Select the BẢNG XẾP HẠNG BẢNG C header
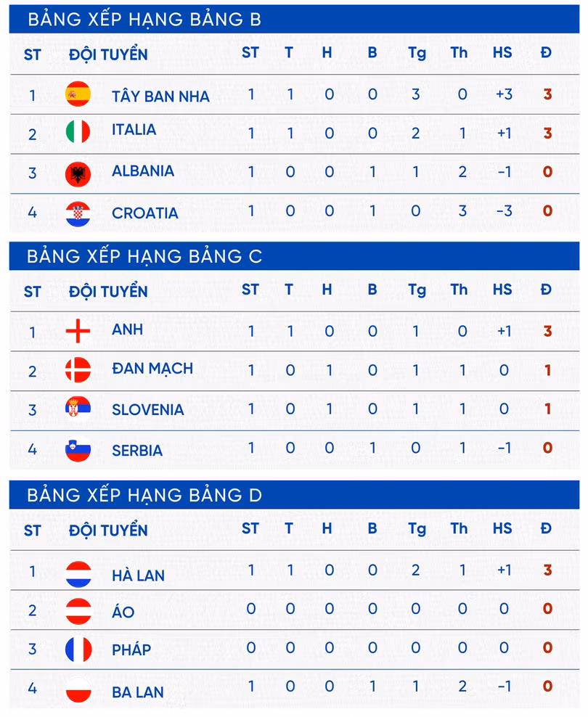588x717 pixels. [x=144, y=256]
